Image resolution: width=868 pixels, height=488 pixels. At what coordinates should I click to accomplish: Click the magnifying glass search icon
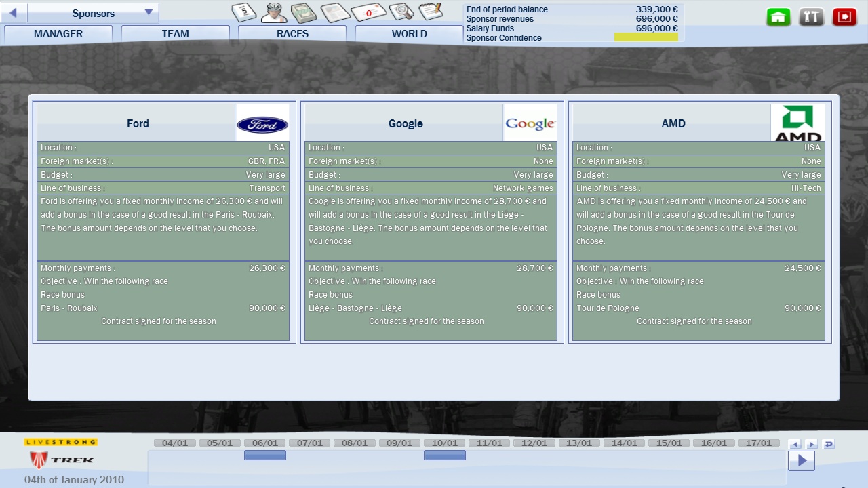click(x=401, y=12)
